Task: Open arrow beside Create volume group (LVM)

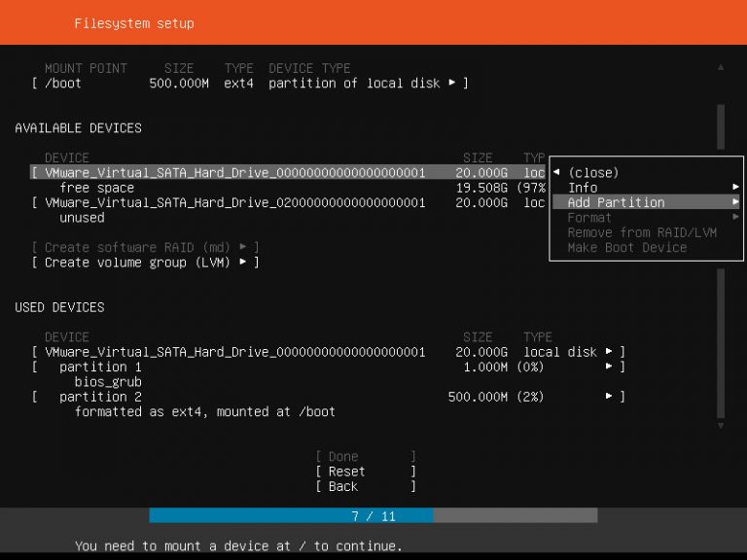Action: coord(243,262)
